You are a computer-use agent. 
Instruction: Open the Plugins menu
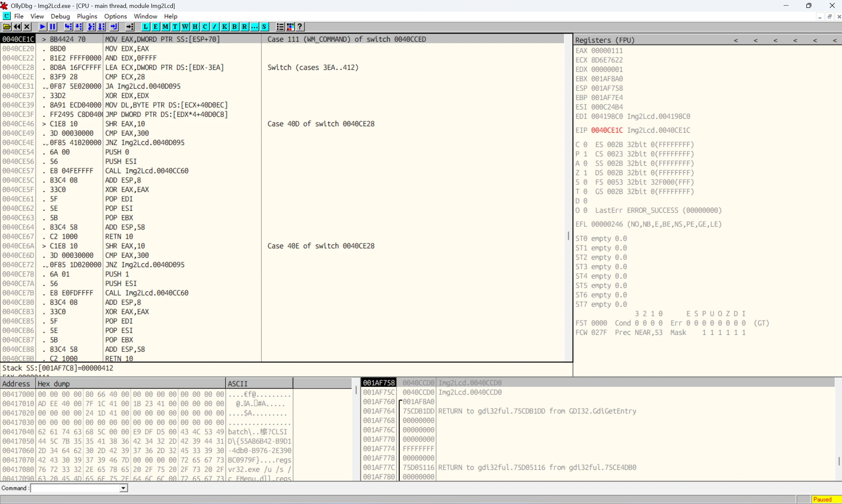87,16
